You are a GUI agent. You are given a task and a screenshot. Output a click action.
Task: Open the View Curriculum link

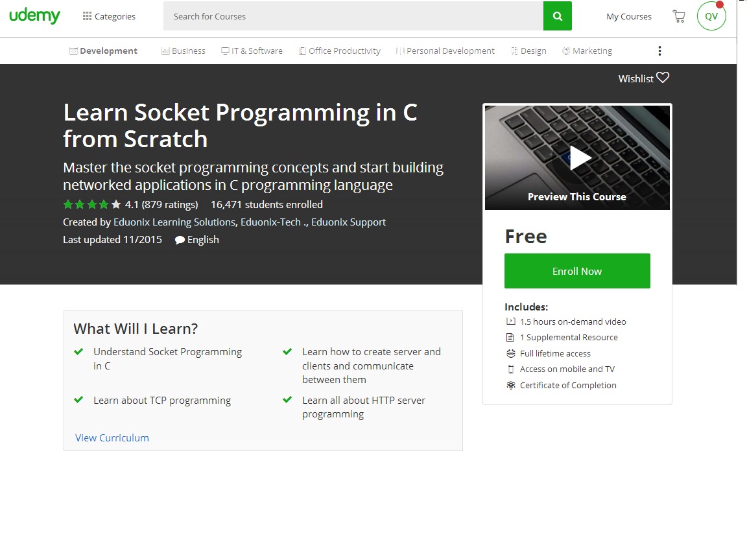point(112,437)
